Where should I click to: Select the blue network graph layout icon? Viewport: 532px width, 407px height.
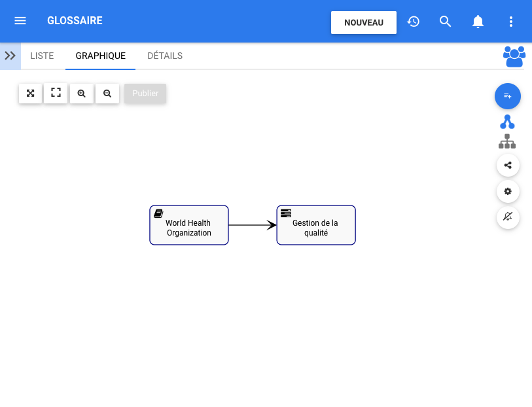pos(507,122)
